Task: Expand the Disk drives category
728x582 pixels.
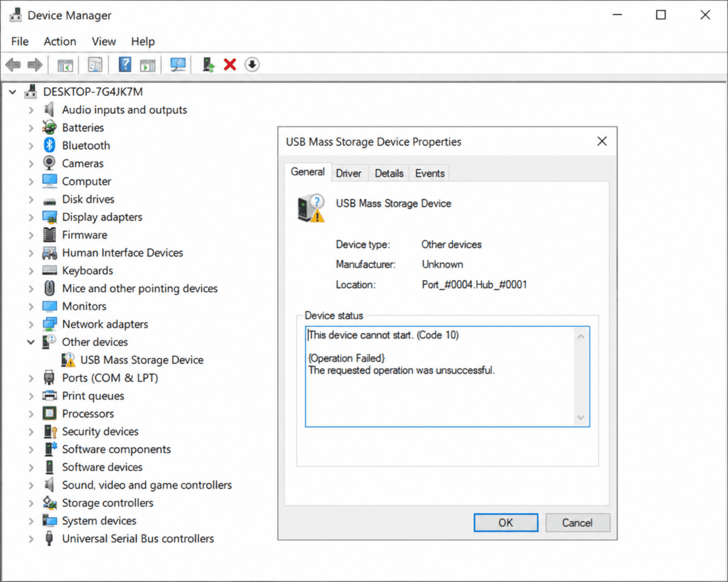Action: 31,199
